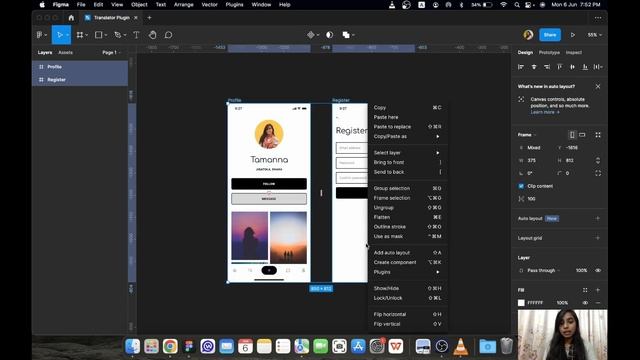
Task: Select the Hand tool
Action: pyautogui.click(x=152, y=35)
